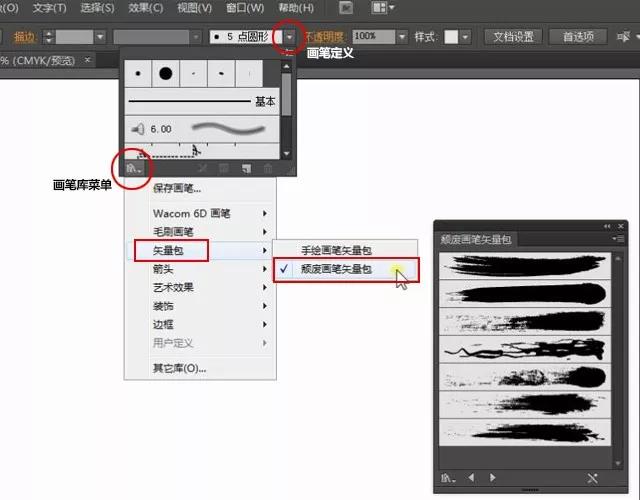The width and height of the screenshot is (640, 500).
Task: Select the large round dot brush thumbnail
Action: pyautogui.click(x=166, y=73)
